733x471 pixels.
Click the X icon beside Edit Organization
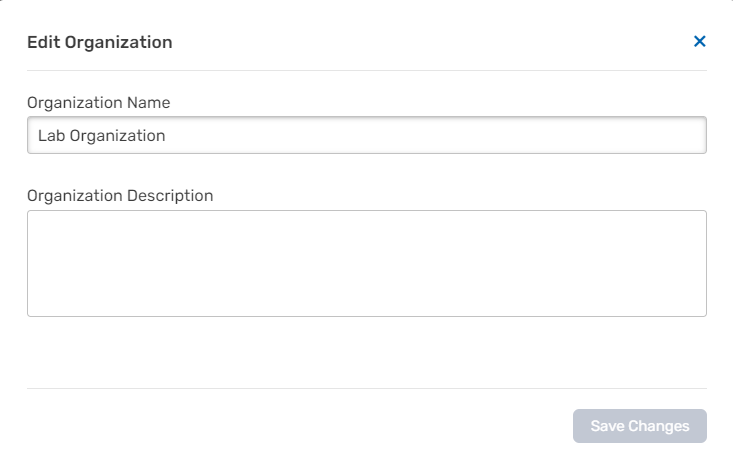point(700,41)
